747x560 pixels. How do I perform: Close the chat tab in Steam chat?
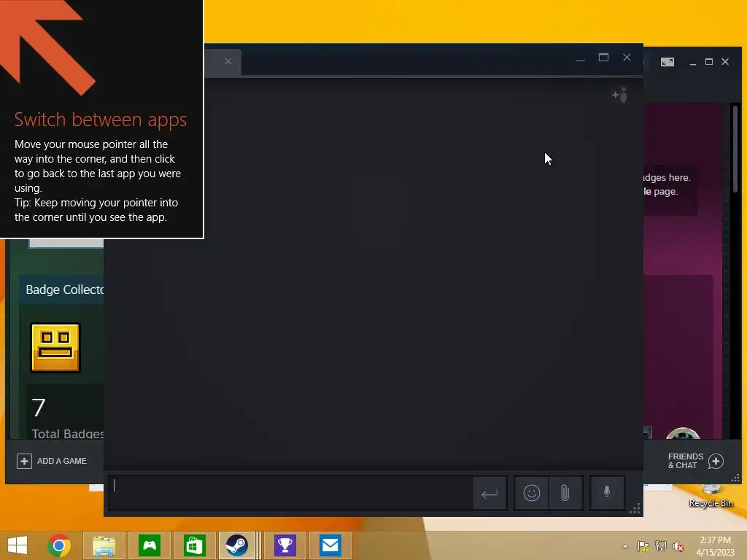228,61
